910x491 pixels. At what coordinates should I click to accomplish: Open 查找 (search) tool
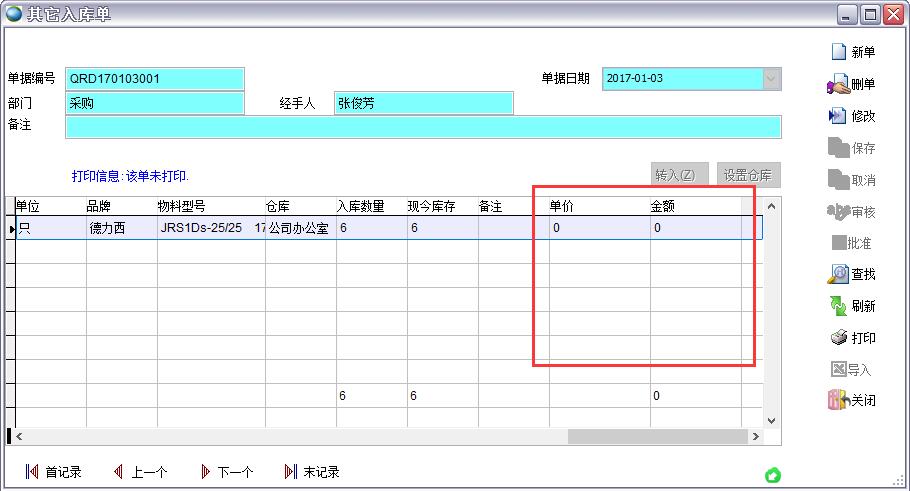(x=838, y=274)
